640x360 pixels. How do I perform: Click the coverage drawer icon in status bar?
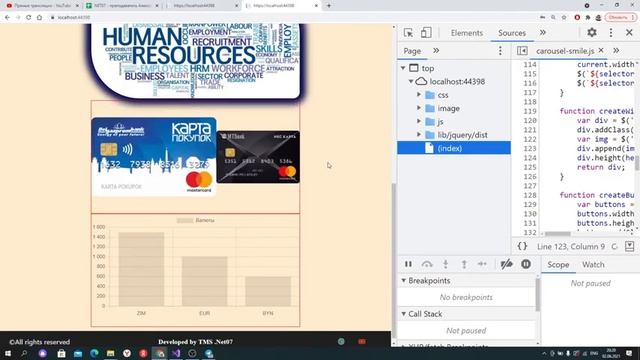point(629,246)
